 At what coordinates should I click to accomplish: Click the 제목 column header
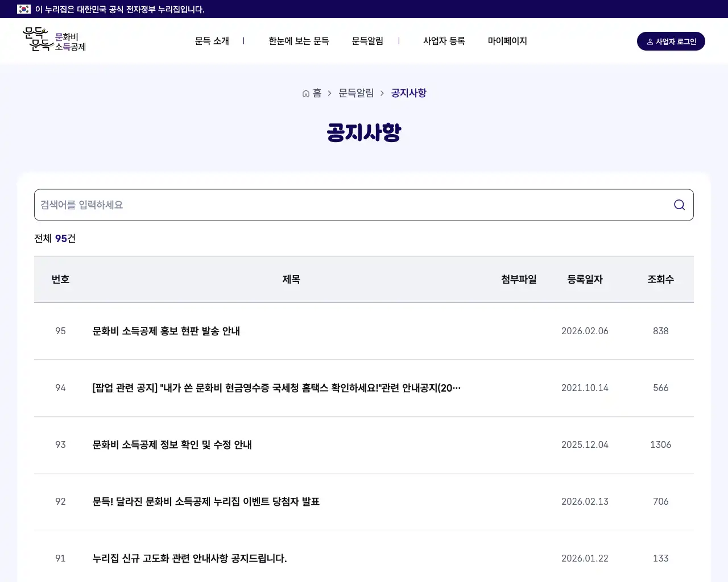coord(291,279)
